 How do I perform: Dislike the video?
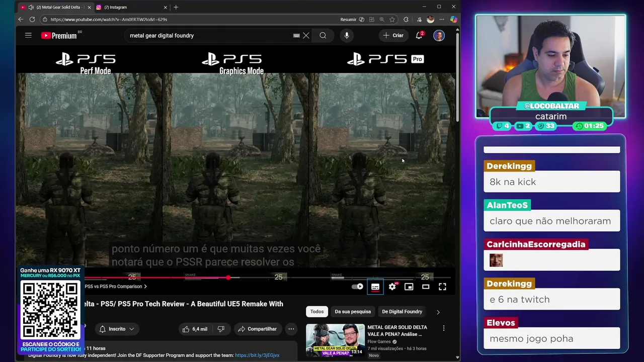pyautogui.click(x=221, y=329)
